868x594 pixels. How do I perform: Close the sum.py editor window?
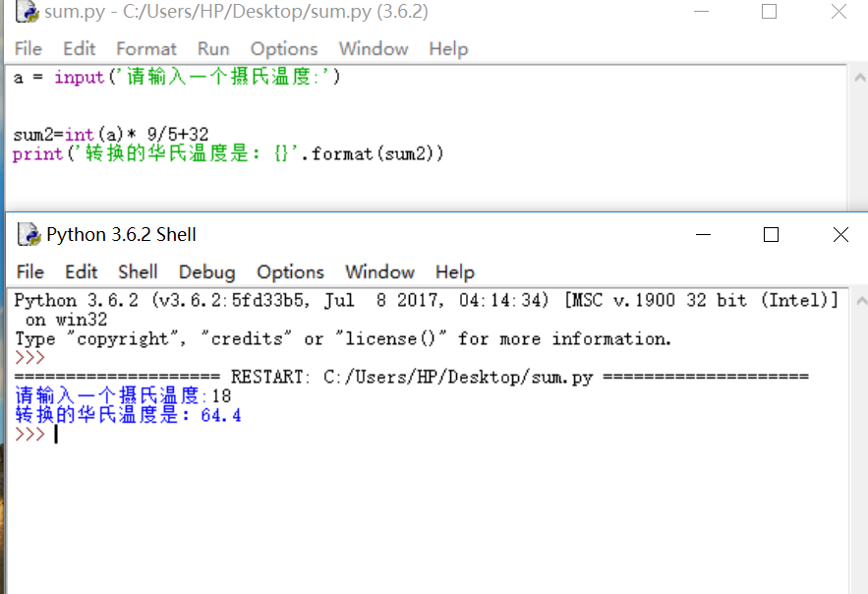(839, 11)
